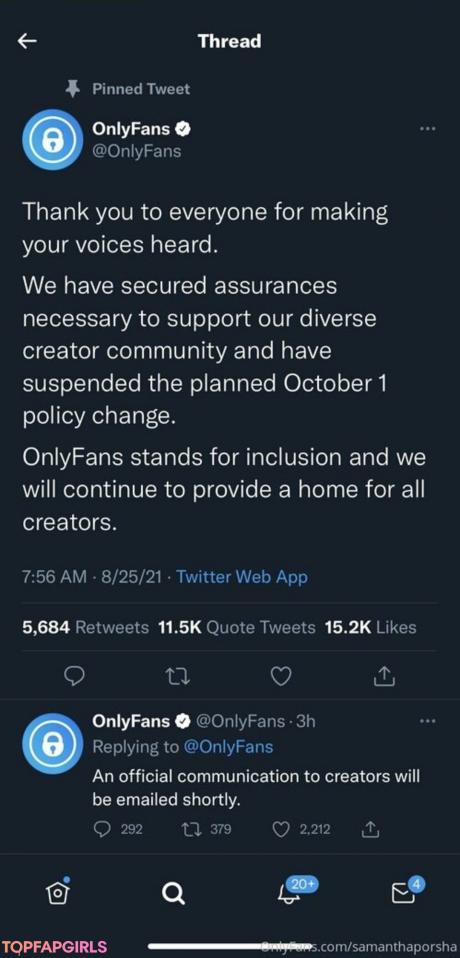Open the @OnlyFans mention in Replying to
The height and width of the screenshot is (958, 460).
[228, 747]
